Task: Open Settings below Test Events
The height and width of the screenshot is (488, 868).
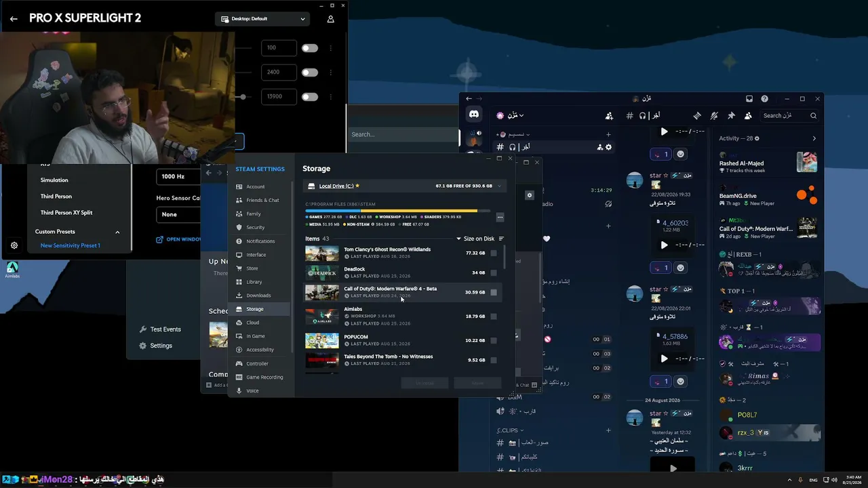Action: coord(156,346)
